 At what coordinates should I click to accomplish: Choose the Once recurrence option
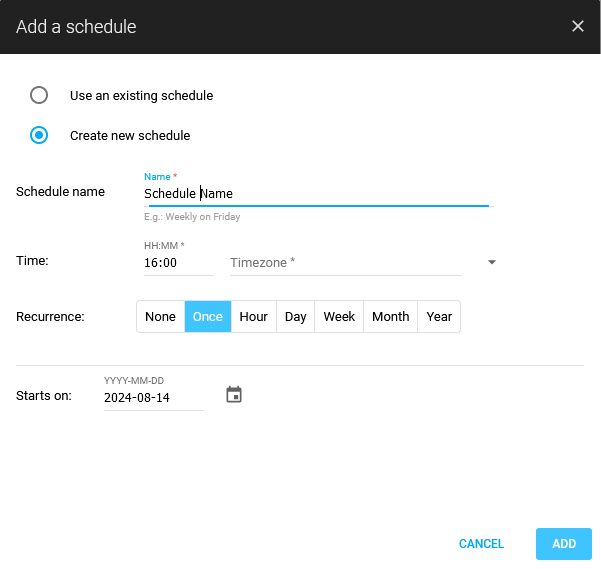click(208, 316)
